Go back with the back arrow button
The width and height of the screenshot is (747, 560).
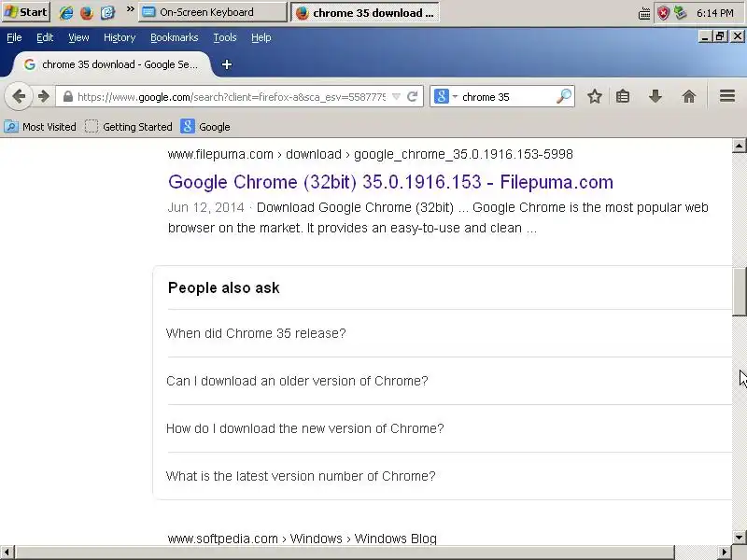(x=19, y=97)
